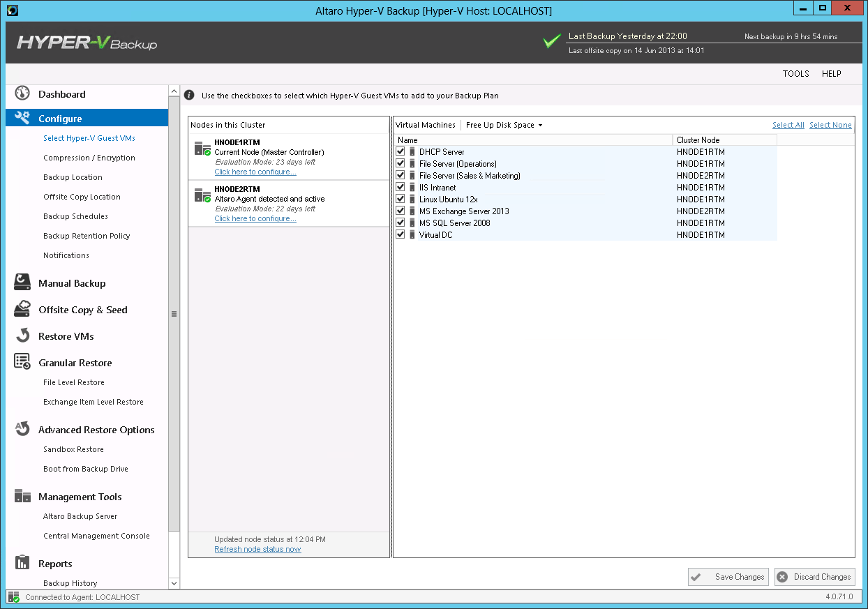The height and width of the screenshot is (609, 868).
Task: Click the DHCP Server VM icon
Action: [x=412, y=151]
